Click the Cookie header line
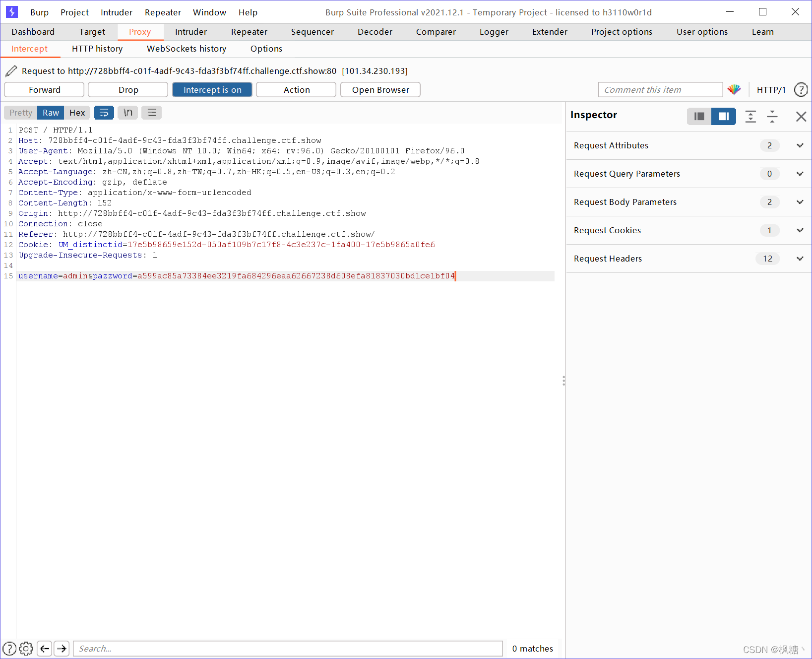 pyautogui.click(x=227, y=245)
